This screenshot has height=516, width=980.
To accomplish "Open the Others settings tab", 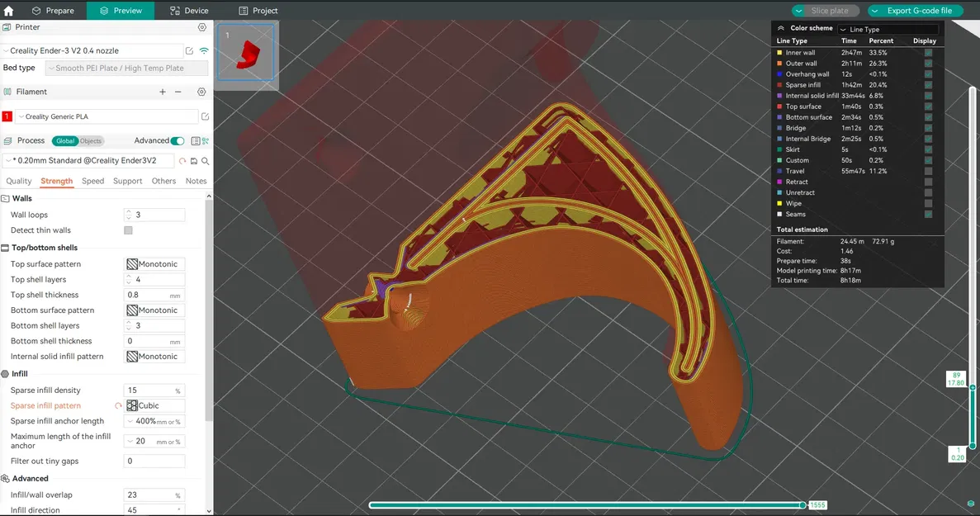I will (163, 181).
